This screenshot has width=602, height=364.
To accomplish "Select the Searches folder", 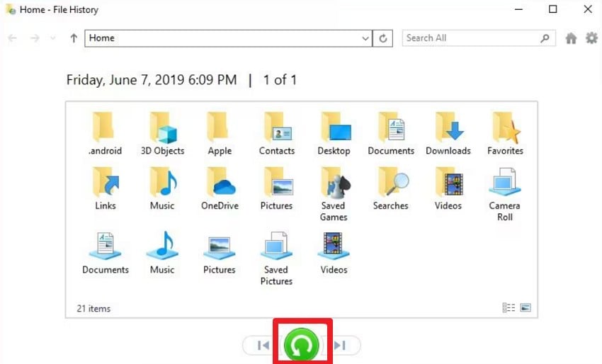I will coord(391,188).
